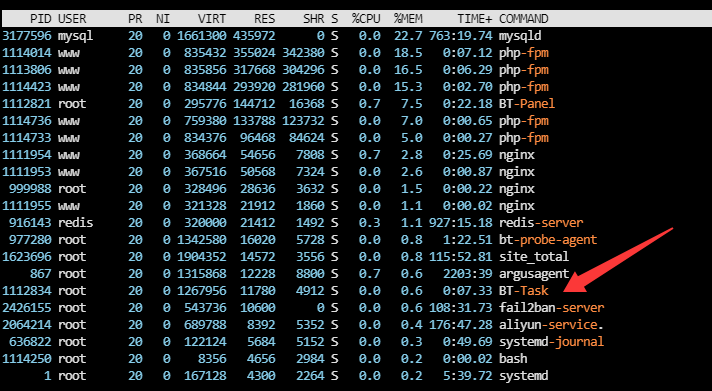Click the aliyun-service command entry
This screenshot has width=712, height=391.
[551, 325]
